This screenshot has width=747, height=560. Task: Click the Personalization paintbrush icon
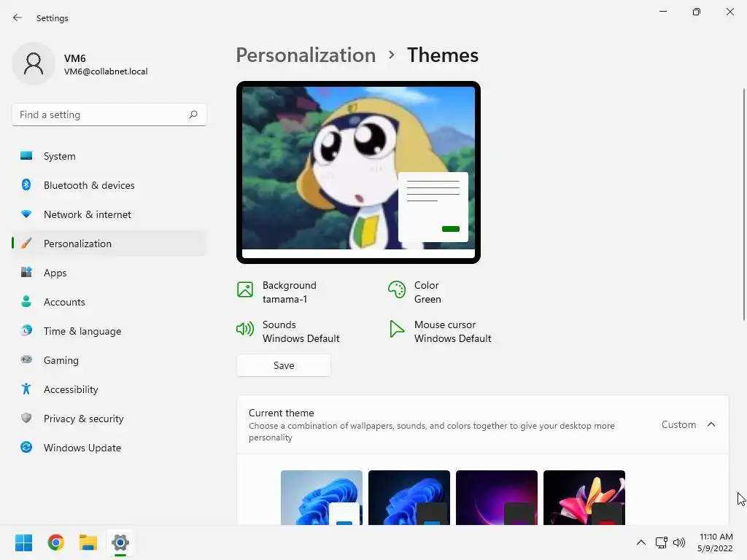tap(26, 244)
